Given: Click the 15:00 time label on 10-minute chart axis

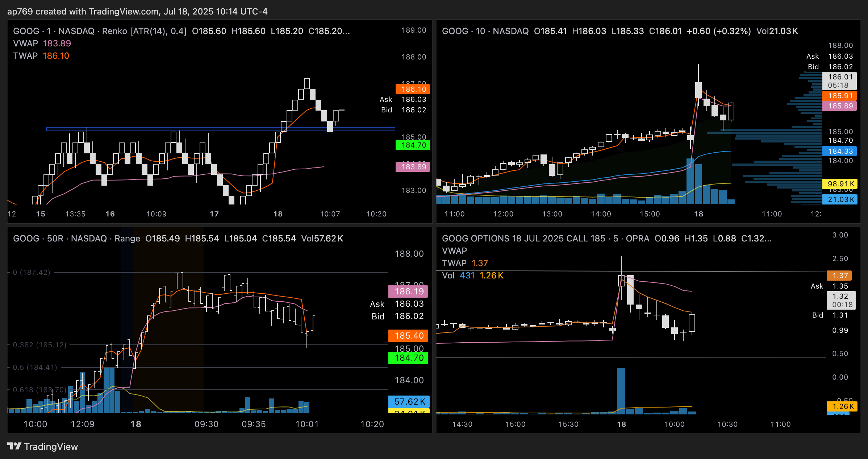Looking at the screenshot, I should (x=650, y=214).
